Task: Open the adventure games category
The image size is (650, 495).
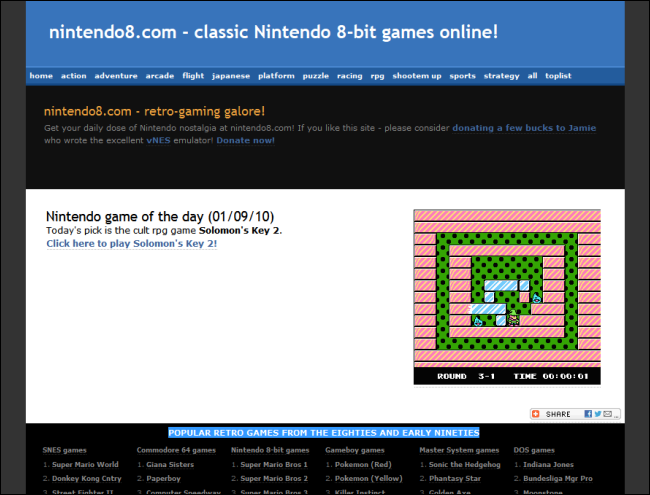Action: coord(116,76)
